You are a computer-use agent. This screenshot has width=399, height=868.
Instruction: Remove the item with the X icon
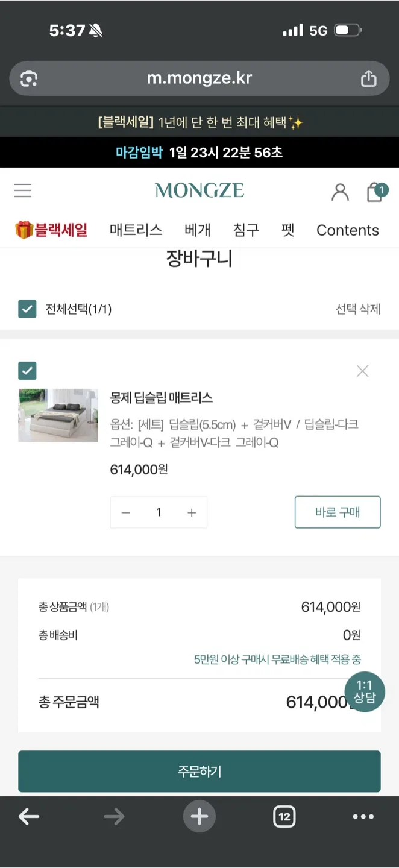(362, 371)
